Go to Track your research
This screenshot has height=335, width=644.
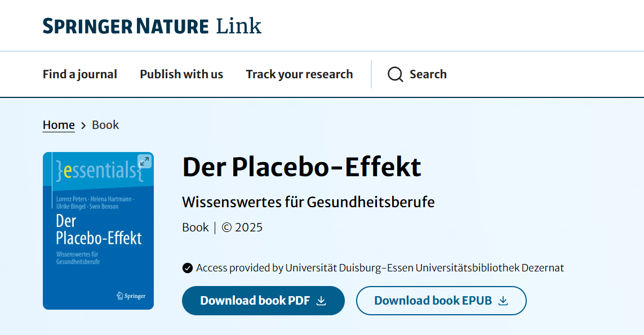299,74
